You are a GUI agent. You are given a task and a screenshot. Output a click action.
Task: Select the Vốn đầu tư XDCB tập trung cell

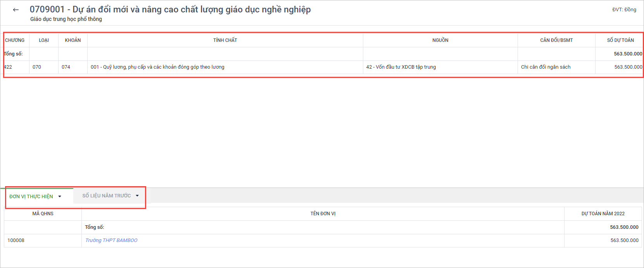[x=401, y=67]
